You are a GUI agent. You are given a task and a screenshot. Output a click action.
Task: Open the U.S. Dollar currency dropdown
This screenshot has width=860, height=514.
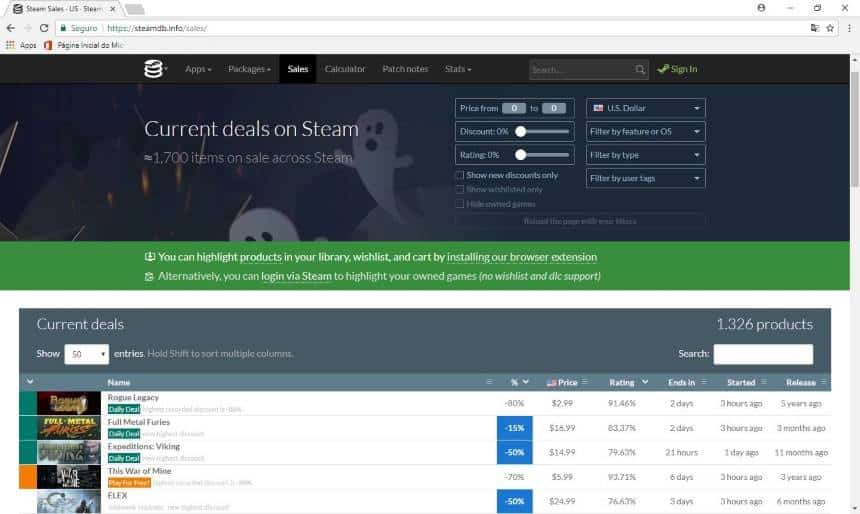coord(646,108)
